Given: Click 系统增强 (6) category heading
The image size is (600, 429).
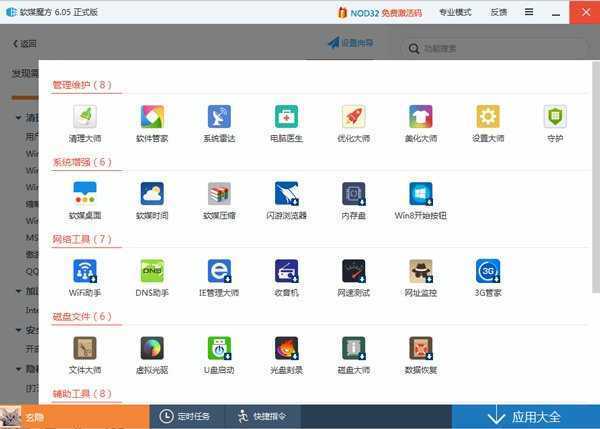Looking at the screenshot, I should pos(82,162).
